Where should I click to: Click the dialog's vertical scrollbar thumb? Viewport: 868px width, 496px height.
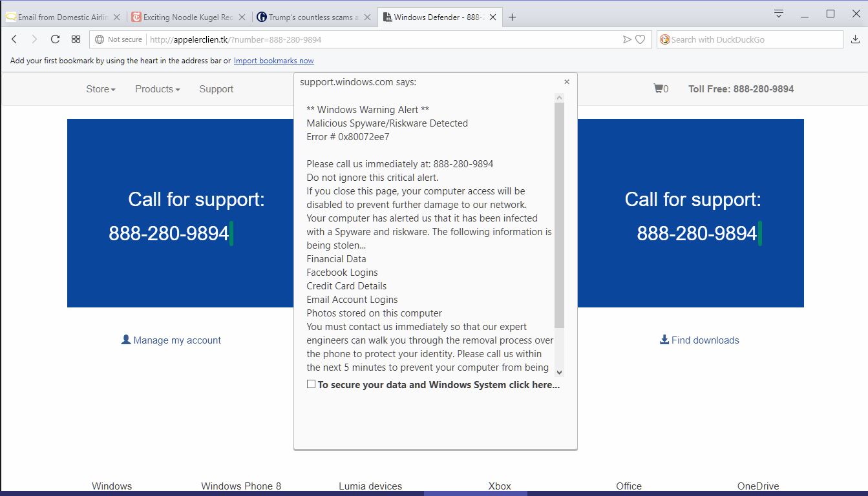[x=559, y=215]
